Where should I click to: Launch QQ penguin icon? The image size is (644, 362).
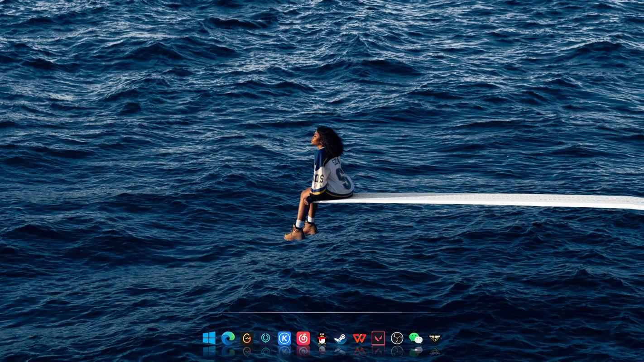(x=322, y=338)
